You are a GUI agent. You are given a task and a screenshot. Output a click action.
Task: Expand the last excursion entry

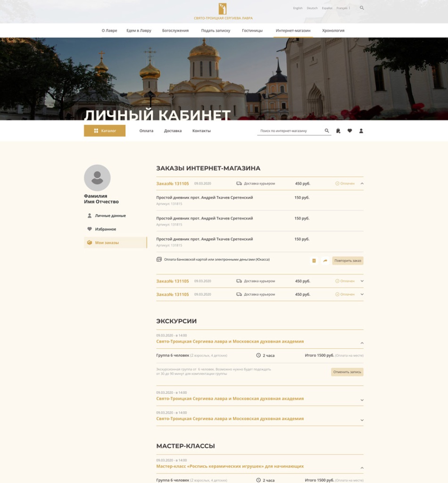tap(362, 420)
